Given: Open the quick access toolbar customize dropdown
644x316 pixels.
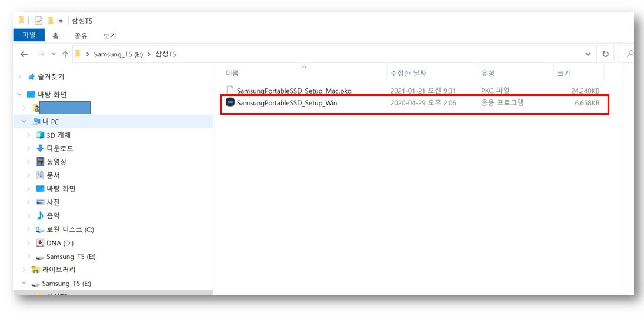Looking at the screenshot, I should [x=61, y=21].
